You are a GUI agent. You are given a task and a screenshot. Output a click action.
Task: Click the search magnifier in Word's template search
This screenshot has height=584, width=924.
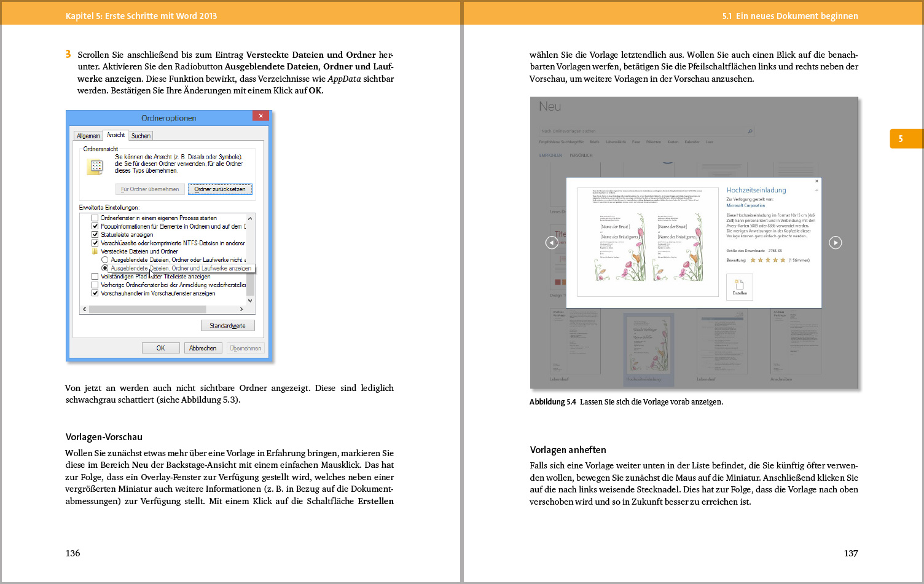click(x=750, y=131)
